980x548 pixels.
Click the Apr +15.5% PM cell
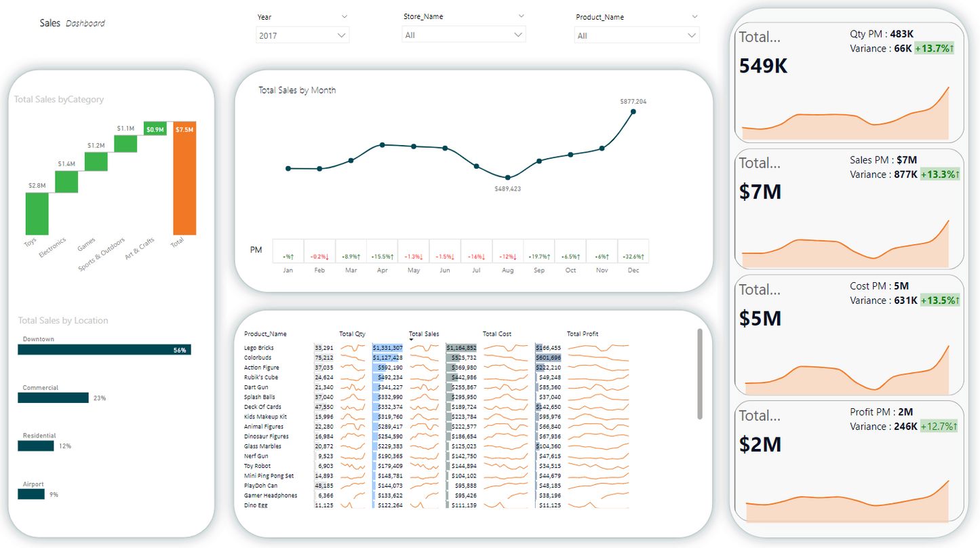click(383, 257)
